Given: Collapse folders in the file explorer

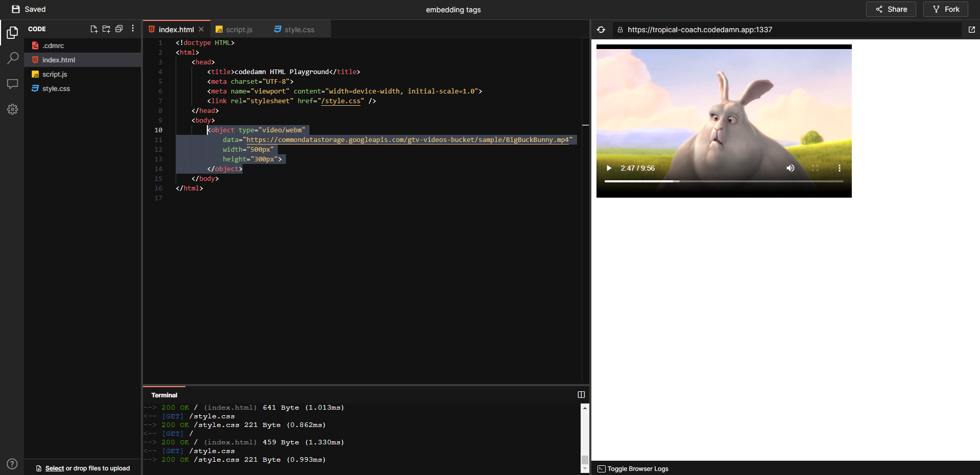Looking at the screenshot, I should tap(119, 29).
